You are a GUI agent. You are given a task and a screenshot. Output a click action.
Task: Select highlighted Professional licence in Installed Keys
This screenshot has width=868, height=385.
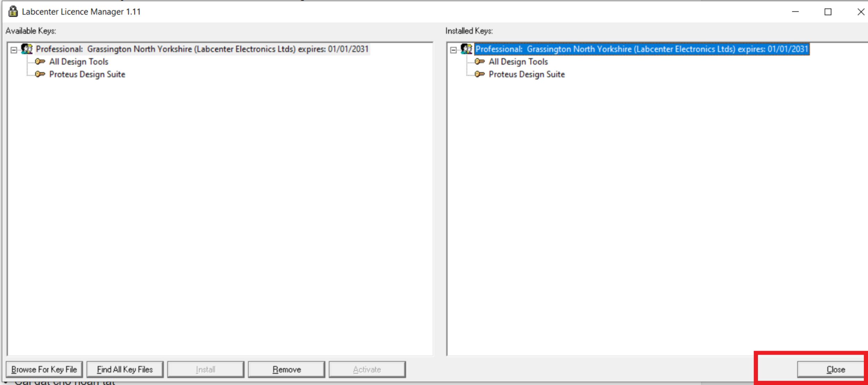tap(642, 49)
